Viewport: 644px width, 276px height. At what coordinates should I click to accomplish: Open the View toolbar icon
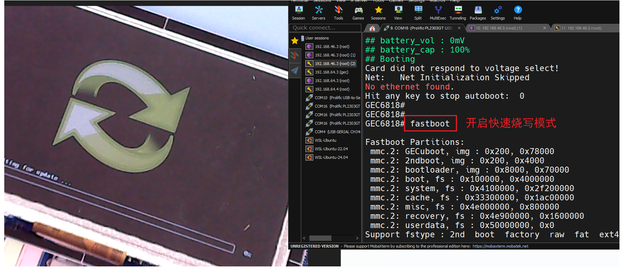398,13
